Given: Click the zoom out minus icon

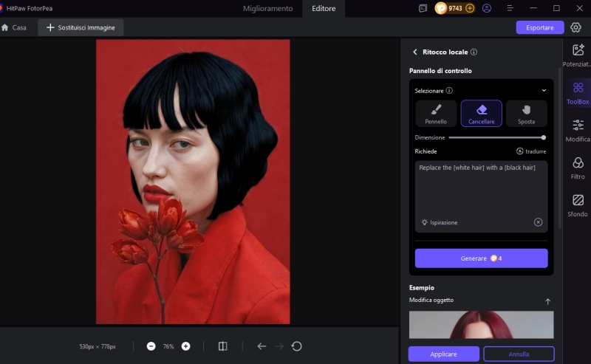Looking at the screenshot, I should tap(151, 346).
